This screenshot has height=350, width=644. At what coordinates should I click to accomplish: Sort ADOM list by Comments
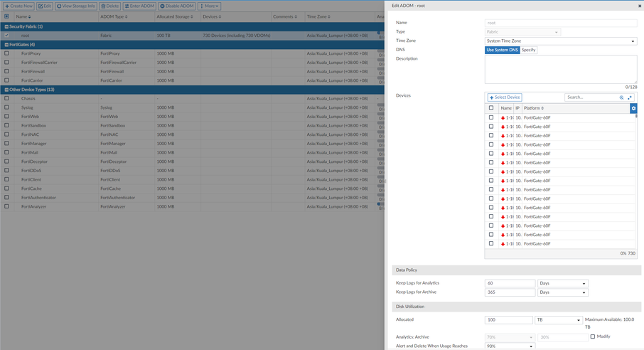pos(285,17)
